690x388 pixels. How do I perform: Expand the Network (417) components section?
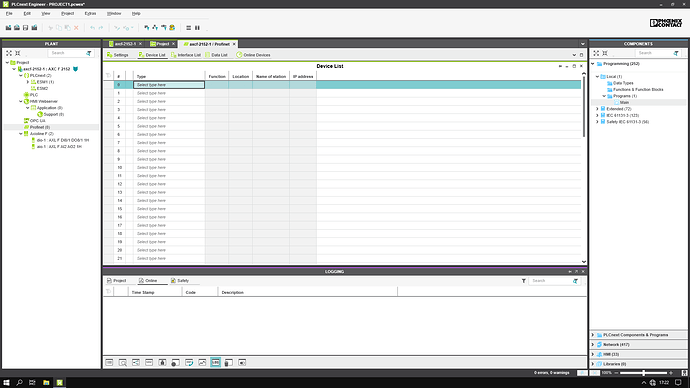[593, 344]
